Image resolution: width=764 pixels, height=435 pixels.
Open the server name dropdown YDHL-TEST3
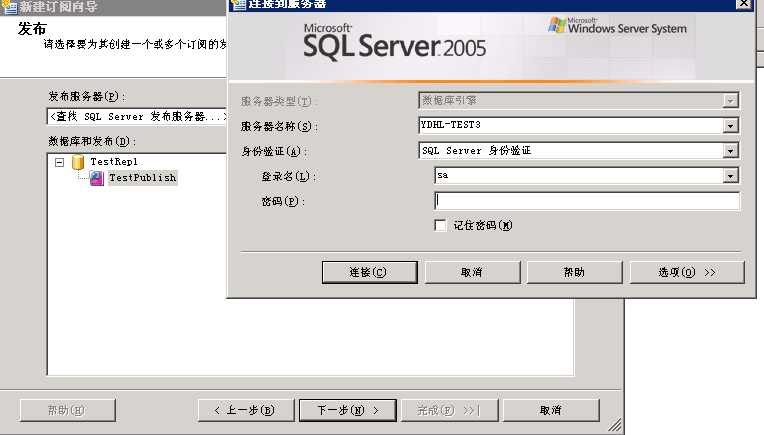[730, 126]
